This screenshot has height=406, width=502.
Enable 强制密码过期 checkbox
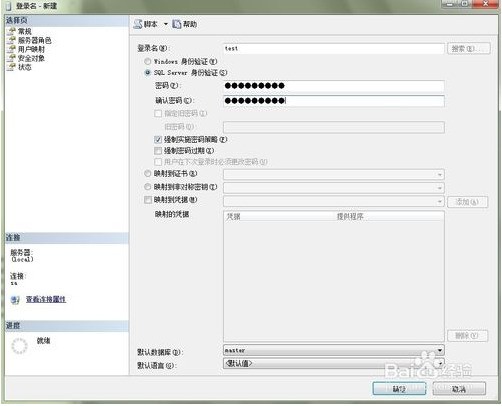[158, 151]
